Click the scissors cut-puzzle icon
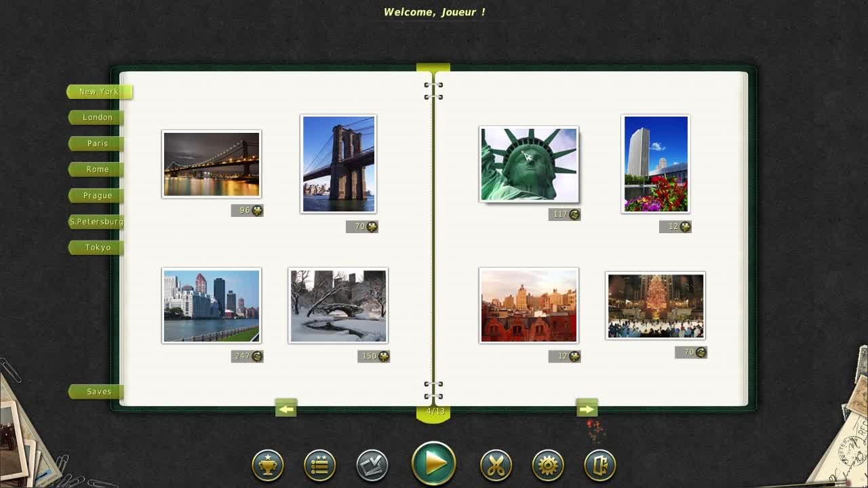Viewport: 868px width, 488px height. (496, 466)
